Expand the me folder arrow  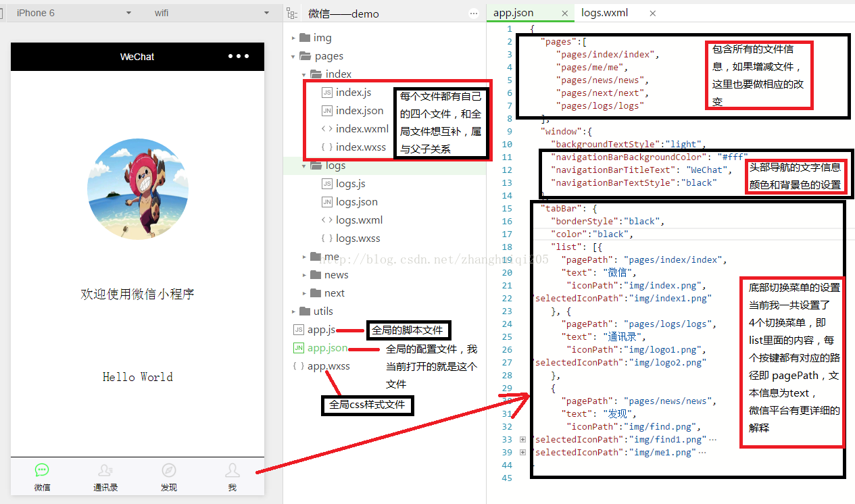click(x=304, y=257)
